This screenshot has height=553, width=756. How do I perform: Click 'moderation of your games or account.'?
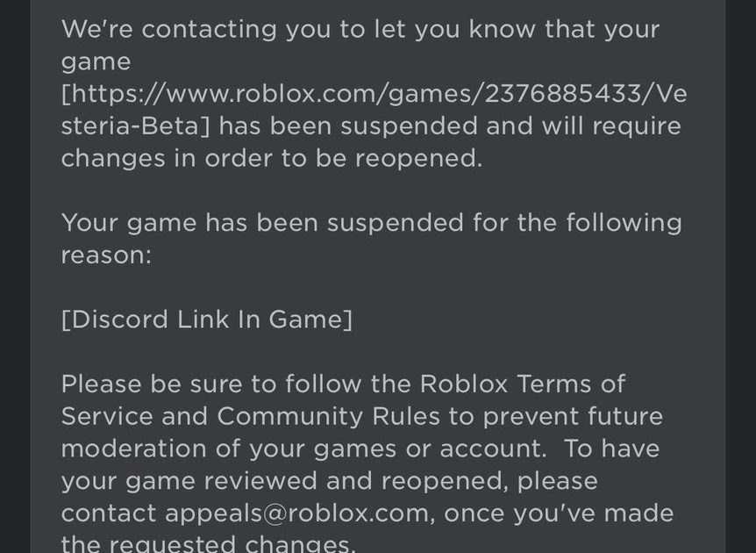click(x=304, y=449)
